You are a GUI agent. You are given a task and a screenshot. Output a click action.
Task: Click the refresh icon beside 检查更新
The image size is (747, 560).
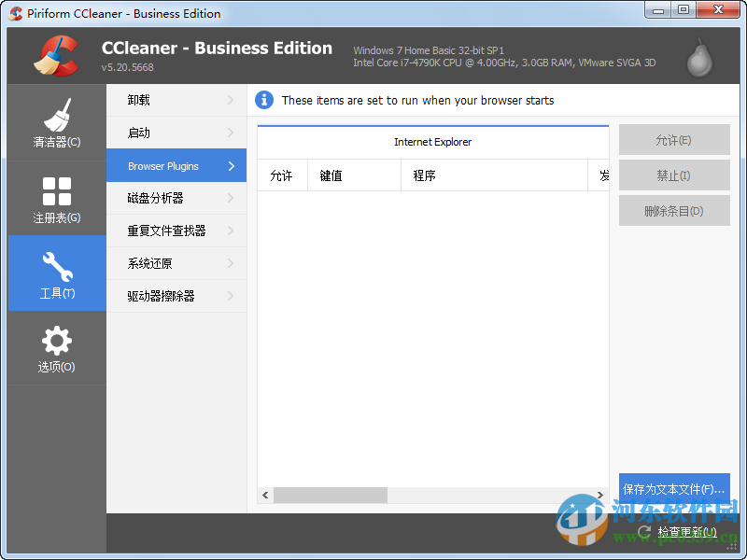pos(644,532)
